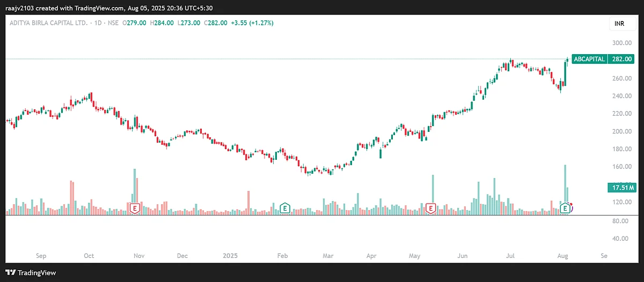The height and width of the screenshot is (282, 644).
Task: Click the 180.00 price axis label
Action: coord(621,149)
